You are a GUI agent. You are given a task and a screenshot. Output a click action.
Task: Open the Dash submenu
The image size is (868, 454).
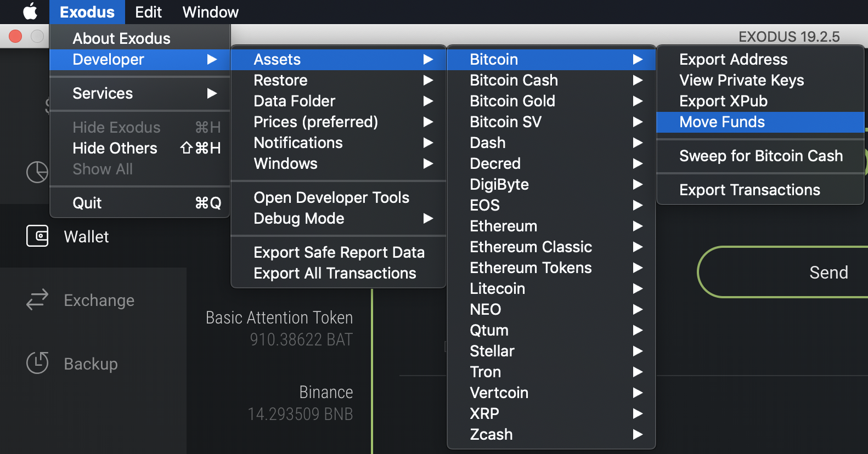[551, 143]
